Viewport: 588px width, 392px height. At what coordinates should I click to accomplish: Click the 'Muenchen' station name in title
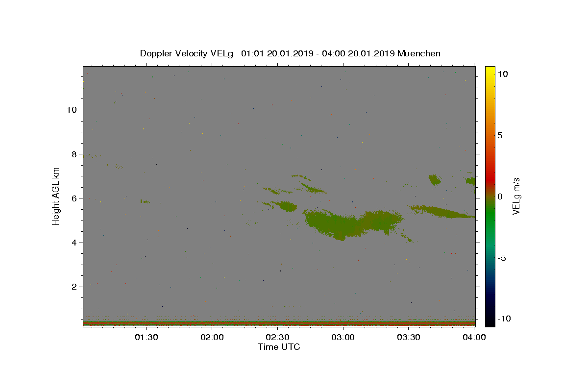coord(419,53)
